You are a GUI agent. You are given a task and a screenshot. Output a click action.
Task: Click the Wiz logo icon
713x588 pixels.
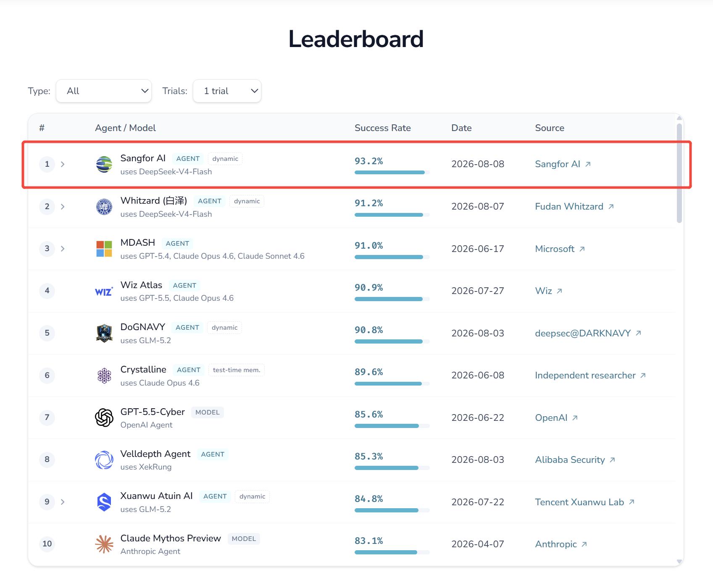tap(104, 291)
